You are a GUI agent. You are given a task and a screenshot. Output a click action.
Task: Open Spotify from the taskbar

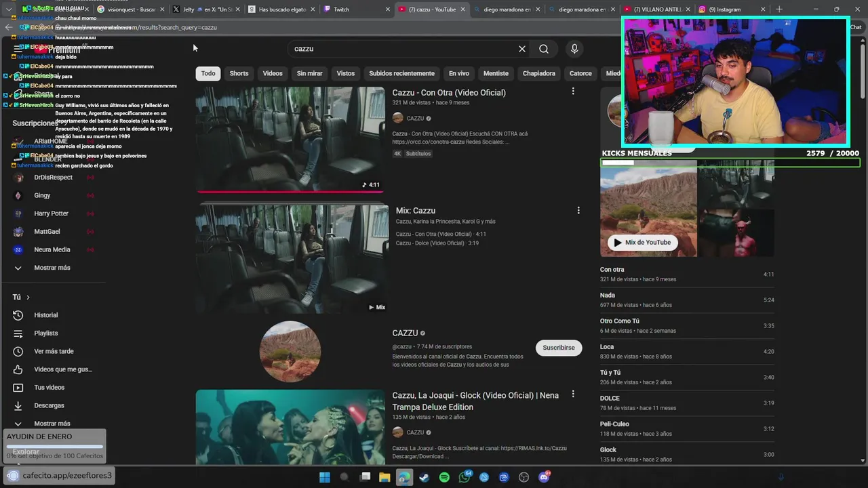444,477
